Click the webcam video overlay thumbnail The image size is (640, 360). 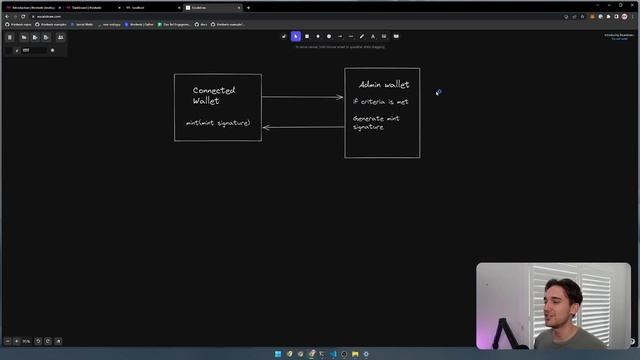(553, 306)
